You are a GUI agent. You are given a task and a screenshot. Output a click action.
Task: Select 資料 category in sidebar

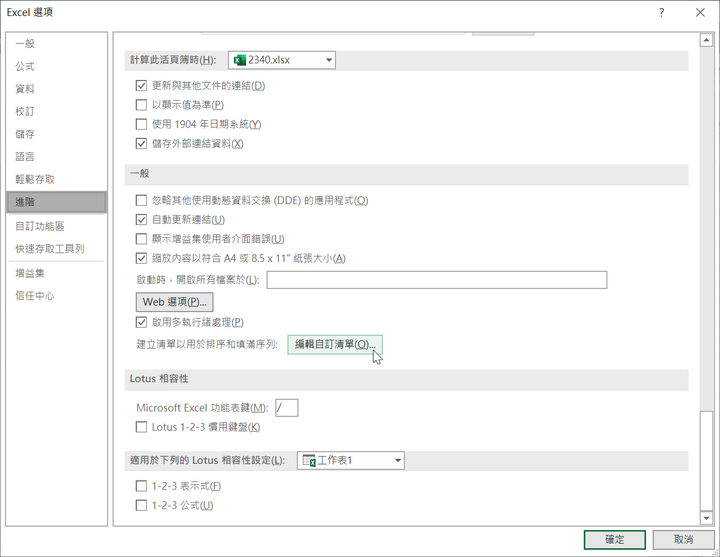pos(56,89)
